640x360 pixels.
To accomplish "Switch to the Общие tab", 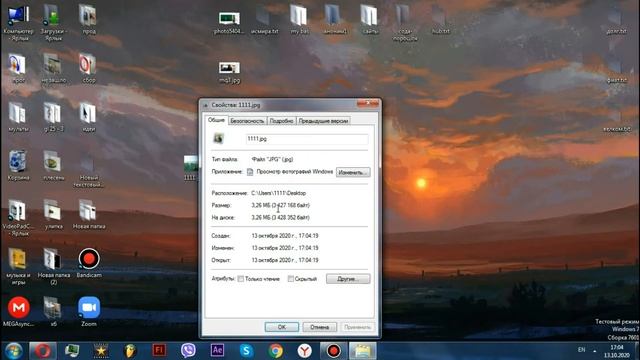I will pos(216,120).
